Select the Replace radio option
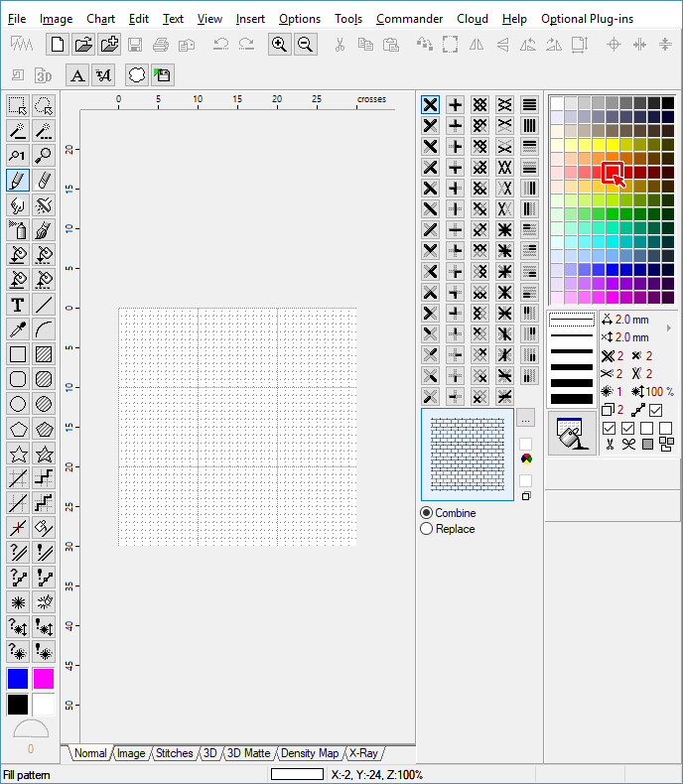This screenshot has height=784, width=683. coord(427,529)
